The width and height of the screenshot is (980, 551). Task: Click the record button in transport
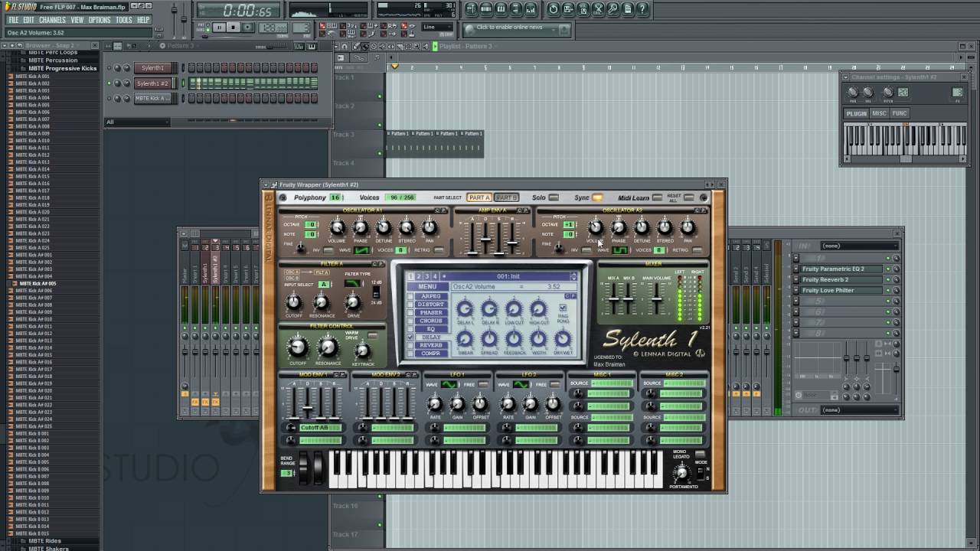point(247,28)
